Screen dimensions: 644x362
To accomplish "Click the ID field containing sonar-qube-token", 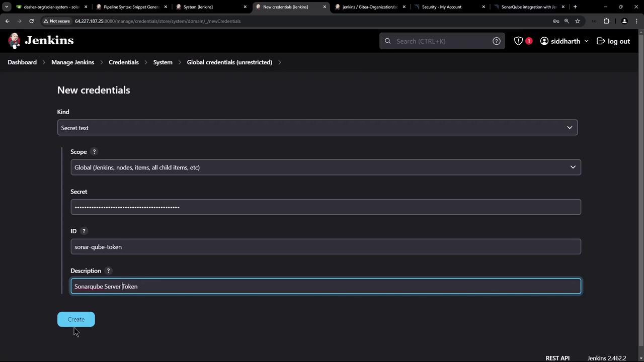I will (x=326, y=247).
